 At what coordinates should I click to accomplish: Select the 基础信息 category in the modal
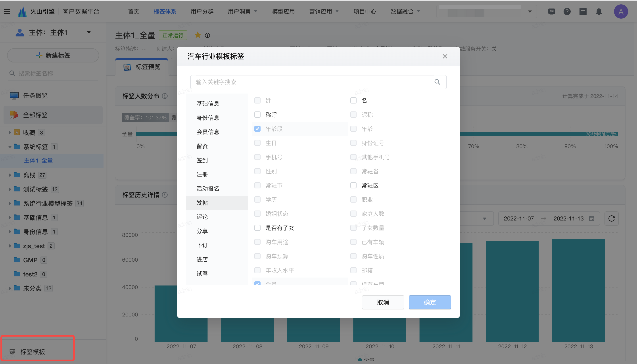click(x=217, y=103)
